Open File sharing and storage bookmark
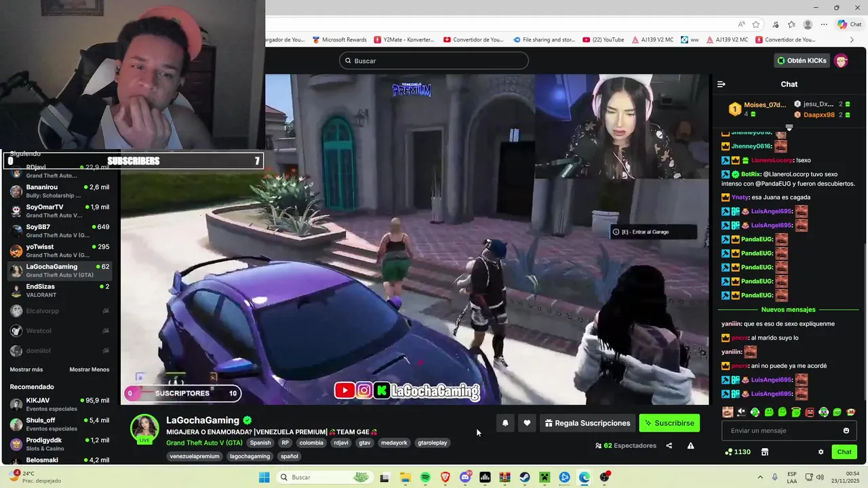The height and width of the screenshot is (488, 868). pos(545,40)
